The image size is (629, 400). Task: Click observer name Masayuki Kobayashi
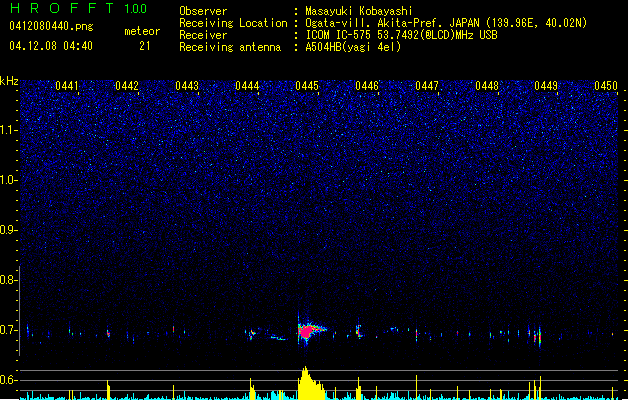coord(359,11)
